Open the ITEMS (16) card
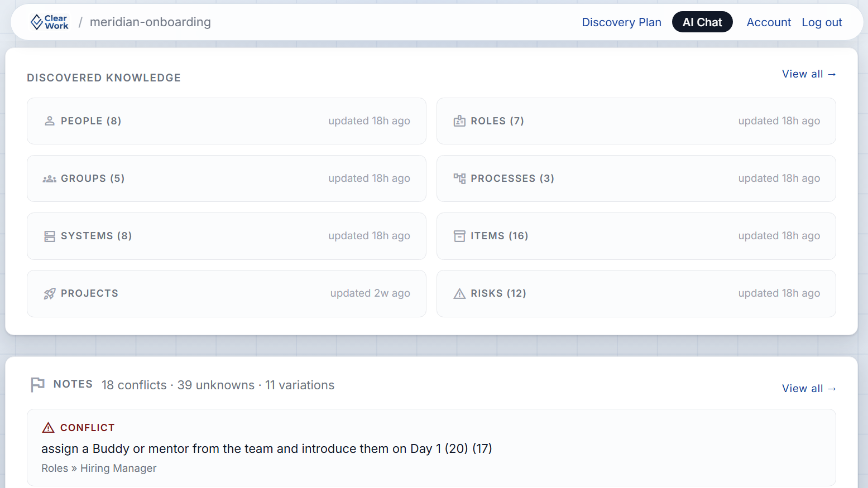This screenshot has width=868, height=488. pyautogui.click(x=636, y=236)
